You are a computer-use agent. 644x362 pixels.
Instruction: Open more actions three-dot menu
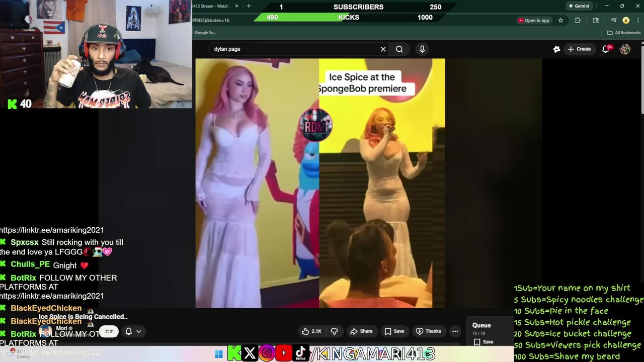(x=455, y=331)
